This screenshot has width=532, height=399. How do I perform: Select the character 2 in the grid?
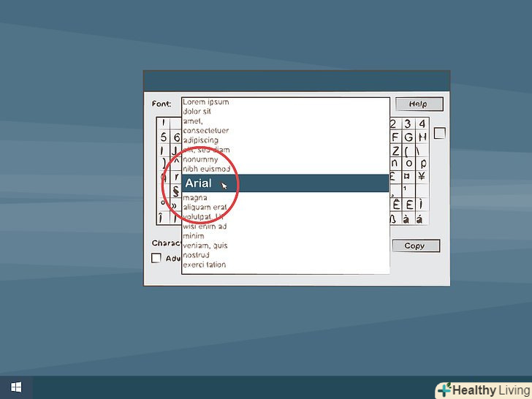coord(395,123)
